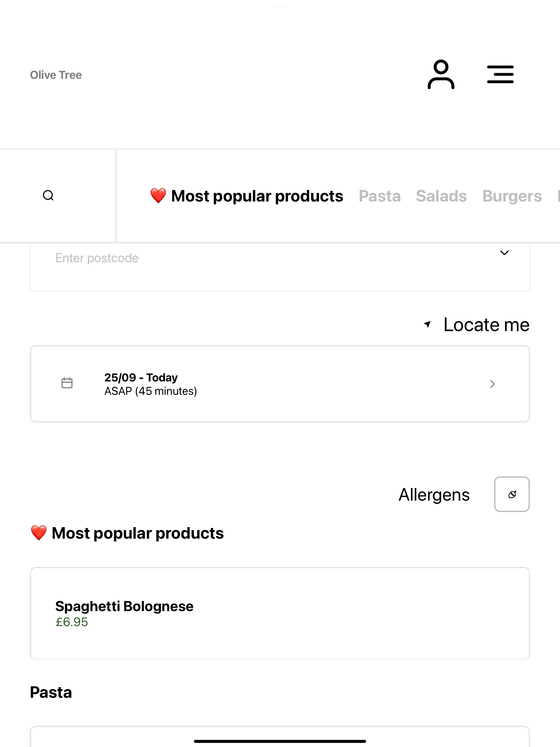This screenshot has height=747, width=560.
Task: Switch to the Salads category tab
Action: click(x=441, y=196)
